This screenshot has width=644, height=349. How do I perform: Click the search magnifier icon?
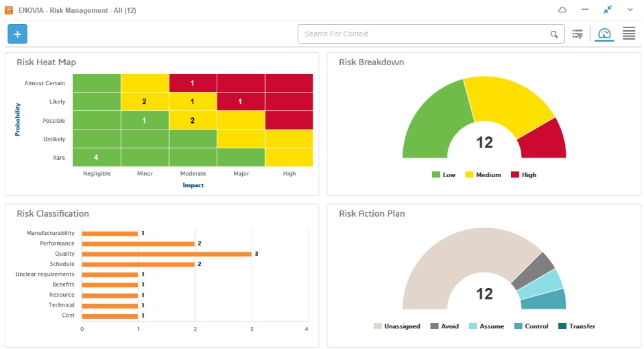click(554, 34)
